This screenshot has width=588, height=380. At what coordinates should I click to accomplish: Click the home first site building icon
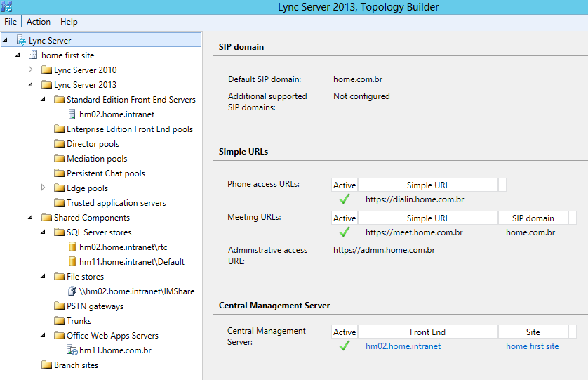click(33, 55)
